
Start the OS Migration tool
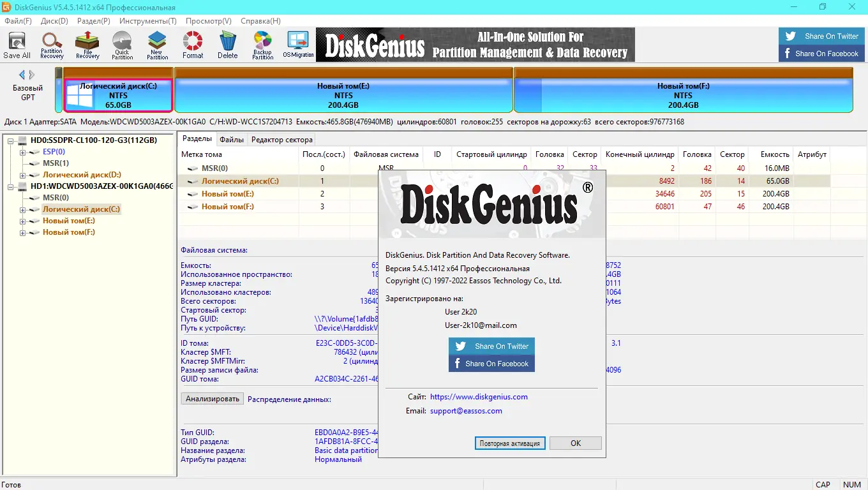point(298,45)
